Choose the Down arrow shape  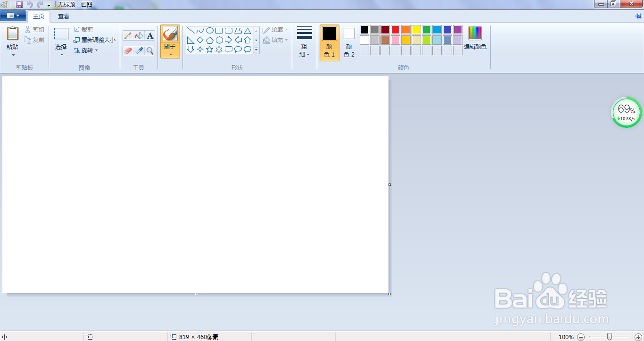(x=191, y=50)
